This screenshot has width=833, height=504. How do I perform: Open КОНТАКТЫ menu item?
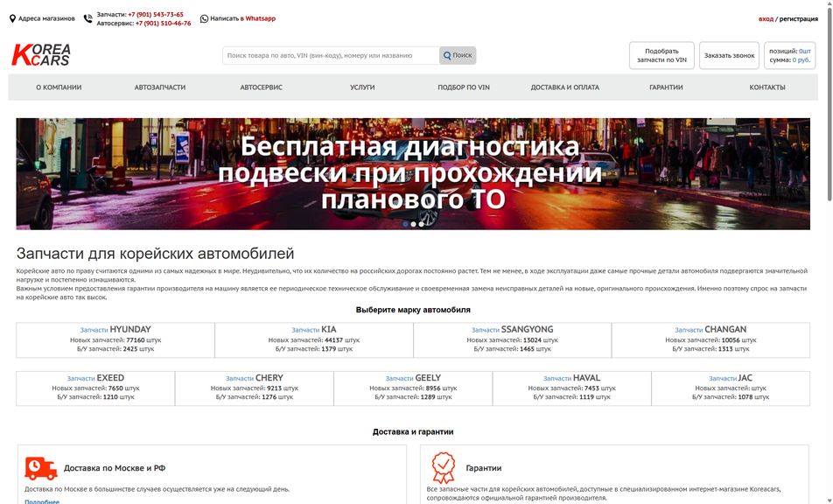pyautogui.click(x=767, y=87)
